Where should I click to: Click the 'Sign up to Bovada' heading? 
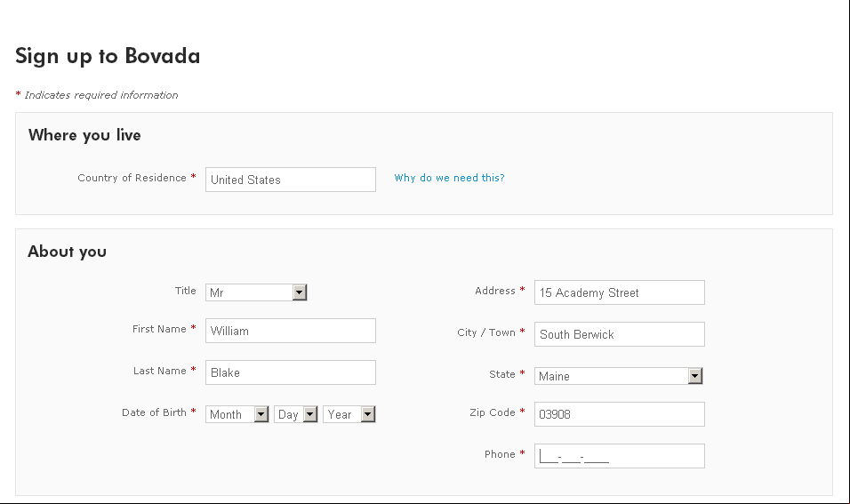[x=108, y=56]
